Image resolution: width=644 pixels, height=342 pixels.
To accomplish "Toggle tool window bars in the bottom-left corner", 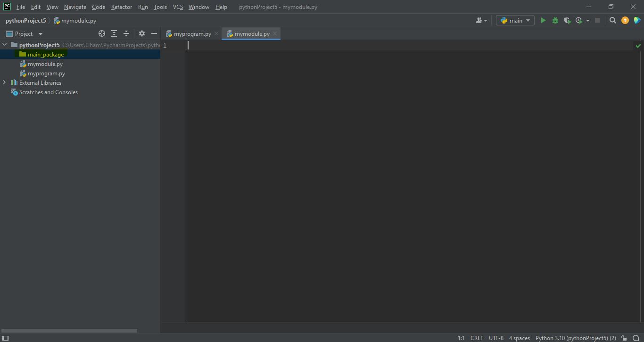I will tap(6, 338).
